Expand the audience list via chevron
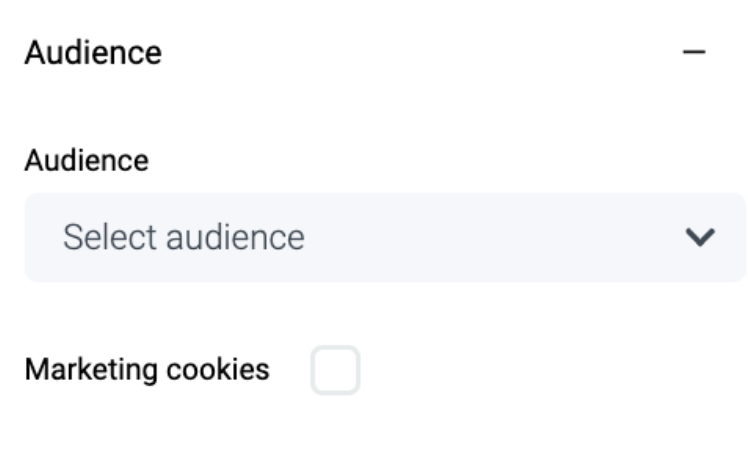The height and width of the screenshot is (458, 748). coord(699,237)
